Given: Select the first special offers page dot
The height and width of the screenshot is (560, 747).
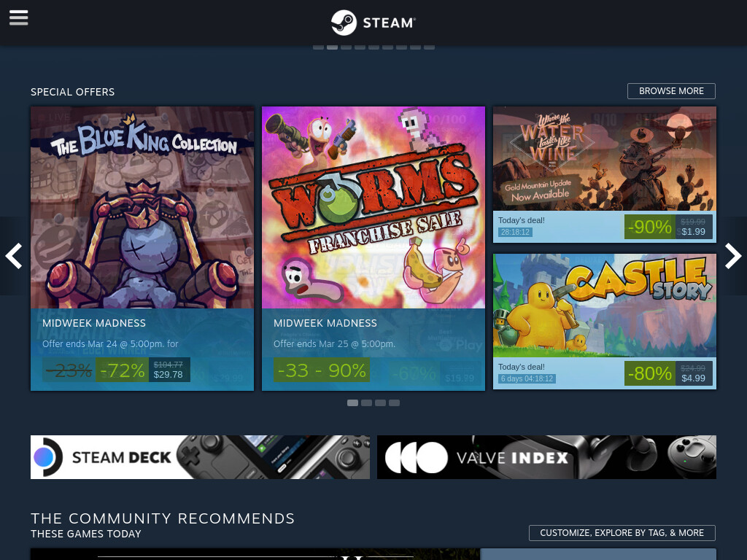Looking at the screenshot, I should point(352,402).
